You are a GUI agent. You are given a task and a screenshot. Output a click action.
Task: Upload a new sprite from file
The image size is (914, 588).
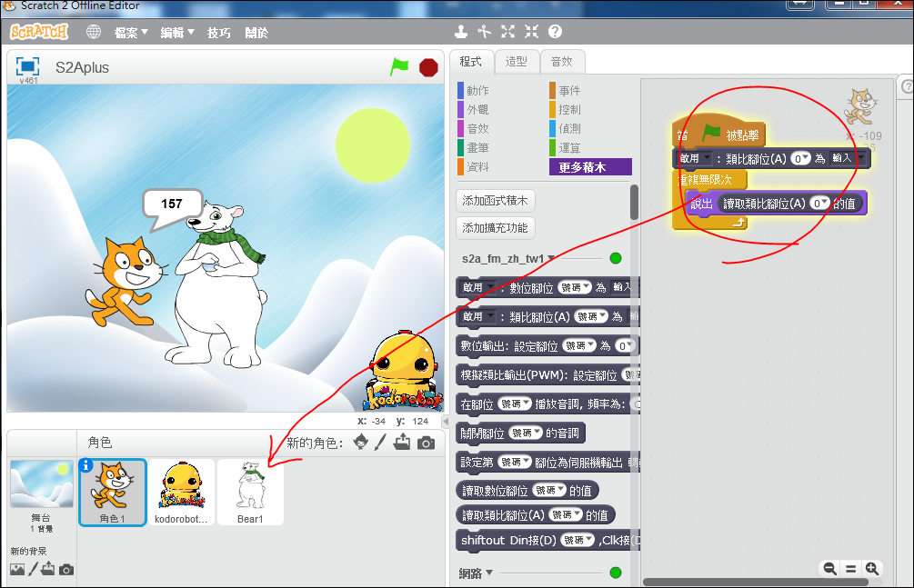(402, 443)
